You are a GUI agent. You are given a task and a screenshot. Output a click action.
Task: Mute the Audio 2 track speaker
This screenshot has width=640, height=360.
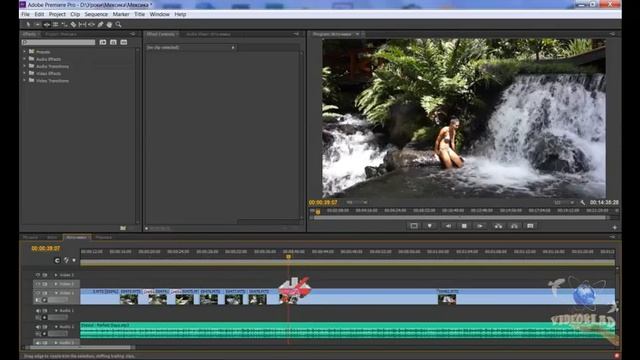(x=38, y=327)
